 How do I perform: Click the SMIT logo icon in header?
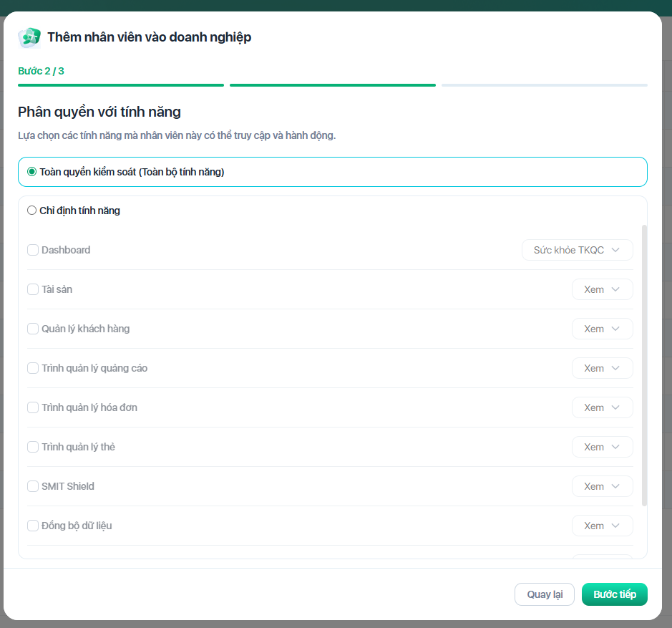29,37
